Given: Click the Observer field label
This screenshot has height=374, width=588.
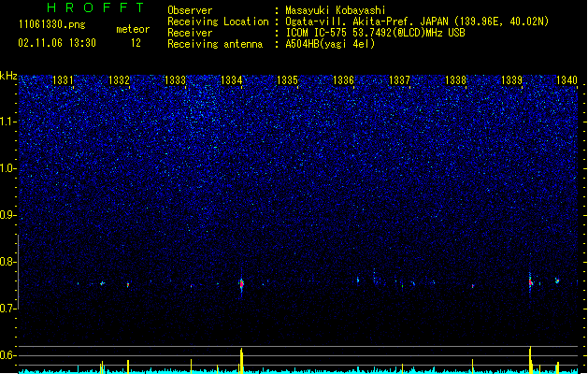Looking at the screenshot, I should 190,10.
